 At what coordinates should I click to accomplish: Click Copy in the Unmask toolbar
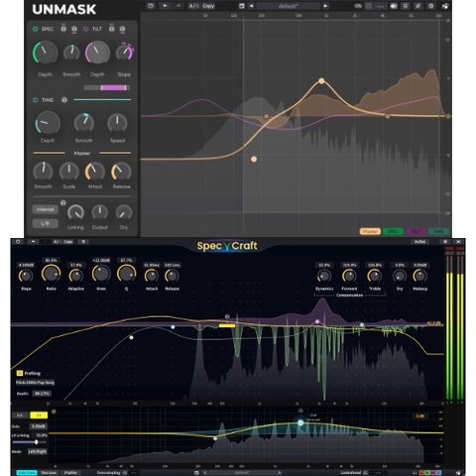[208, 6]
